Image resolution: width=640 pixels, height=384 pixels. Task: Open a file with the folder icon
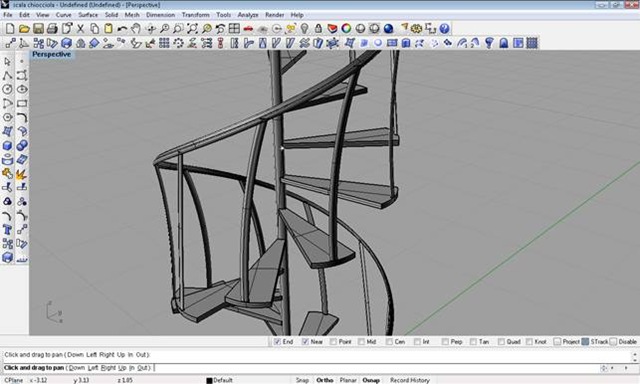pos(24,29)
